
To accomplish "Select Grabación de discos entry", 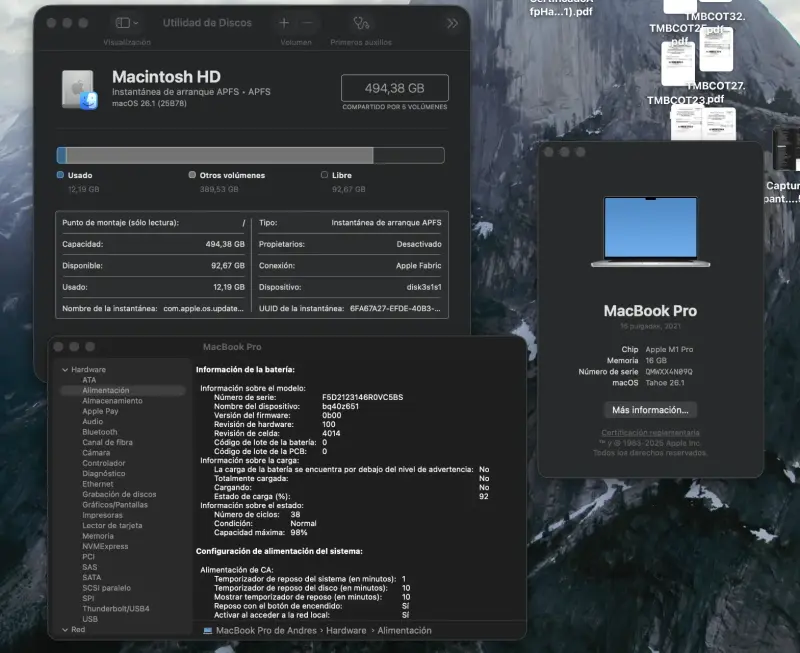I will (x=119, y=494).
